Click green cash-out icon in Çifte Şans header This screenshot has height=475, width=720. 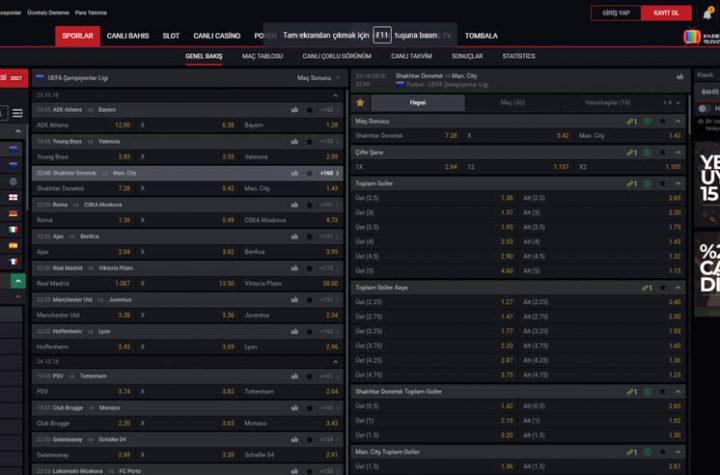coord(647,153)
